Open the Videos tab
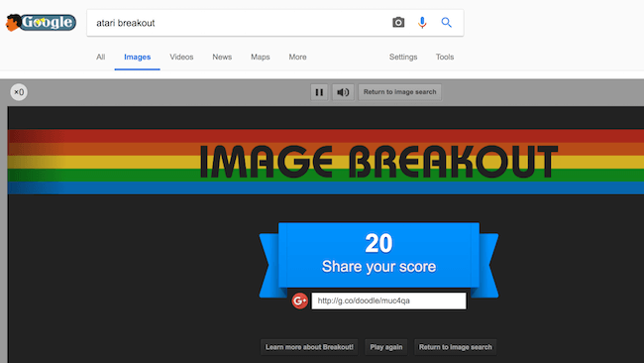The height and width of the screenshot is (363, 644). pos(181,58)
